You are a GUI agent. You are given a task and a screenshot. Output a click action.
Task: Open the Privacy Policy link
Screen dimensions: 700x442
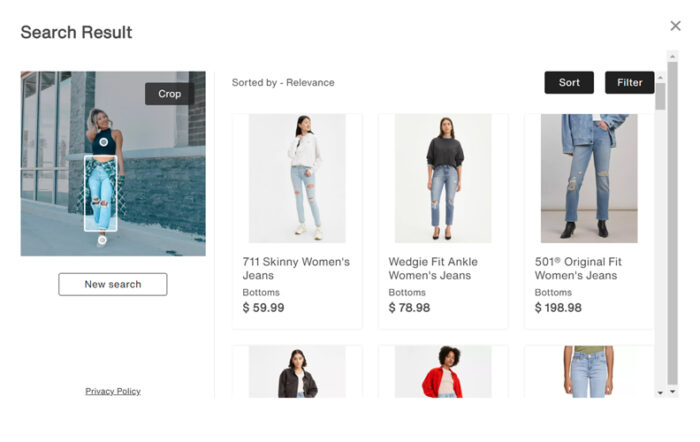(x=113, y=391)
